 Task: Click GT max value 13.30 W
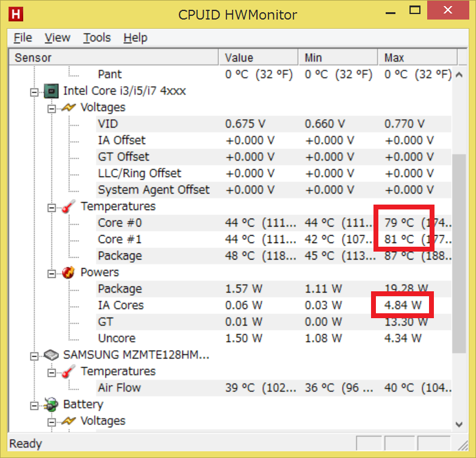(406, 322)
